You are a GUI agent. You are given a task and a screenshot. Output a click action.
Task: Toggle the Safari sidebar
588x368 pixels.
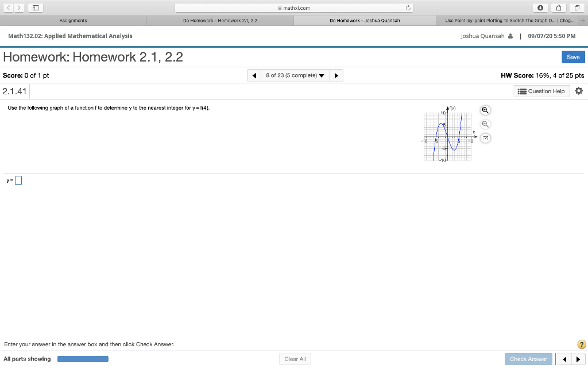pyautogui.click(x=35, y=7)
